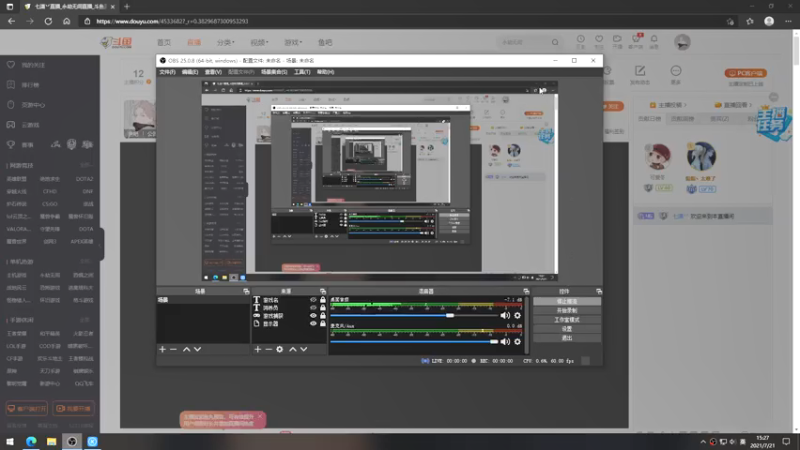Open 我的关注 heart icon in sidebar
800x450 pixels.
[11, 65]
